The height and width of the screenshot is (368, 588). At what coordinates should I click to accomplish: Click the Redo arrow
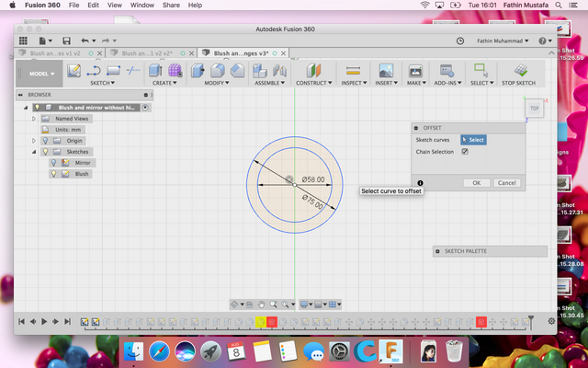pyautogui.click(x=106, y=40)
